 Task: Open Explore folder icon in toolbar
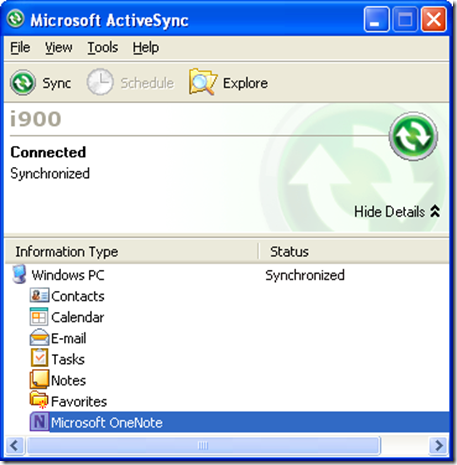coord(203,82)
